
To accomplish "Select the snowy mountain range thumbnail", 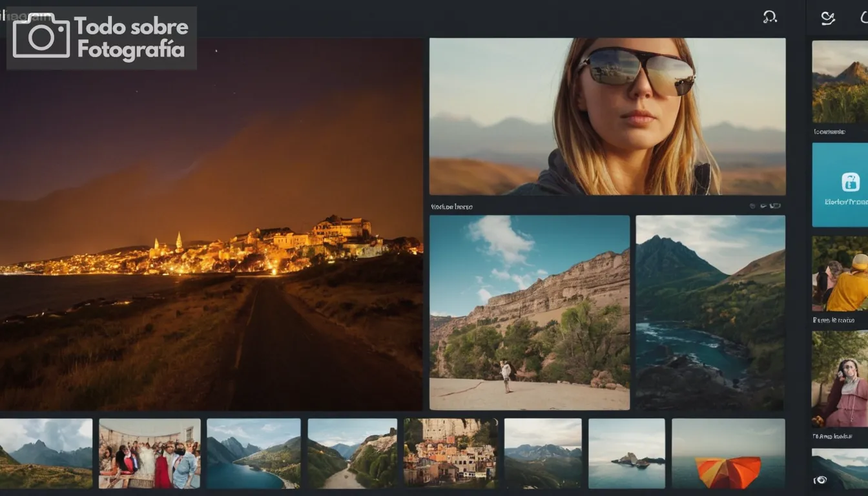I will [542, 453].
